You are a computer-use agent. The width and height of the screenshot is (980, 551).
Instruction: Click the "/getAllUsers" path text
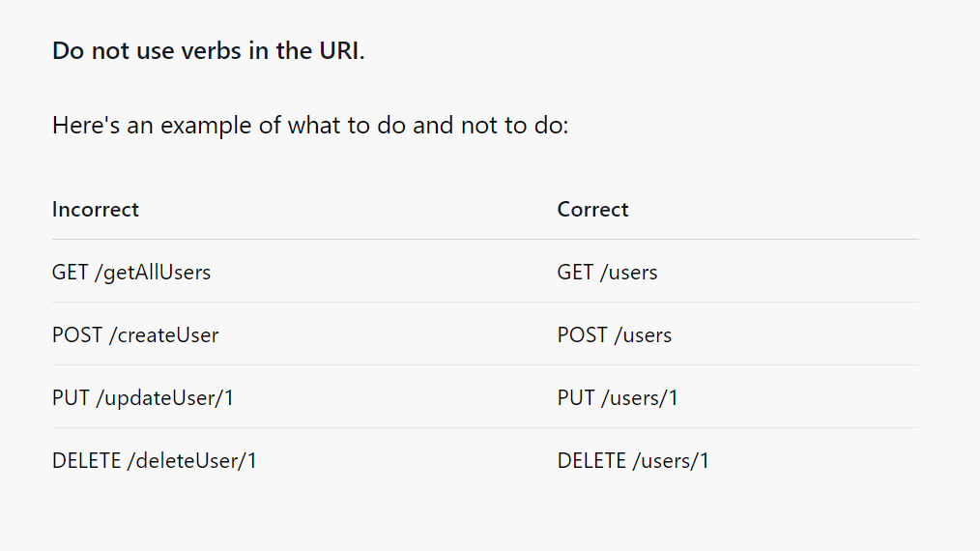pyautogui.click(x=153, y=273)
